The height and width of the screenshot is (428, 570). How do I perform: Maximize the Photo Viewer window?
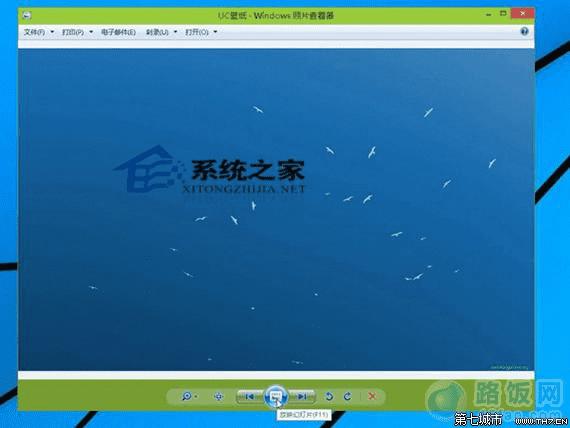point(503,13)
